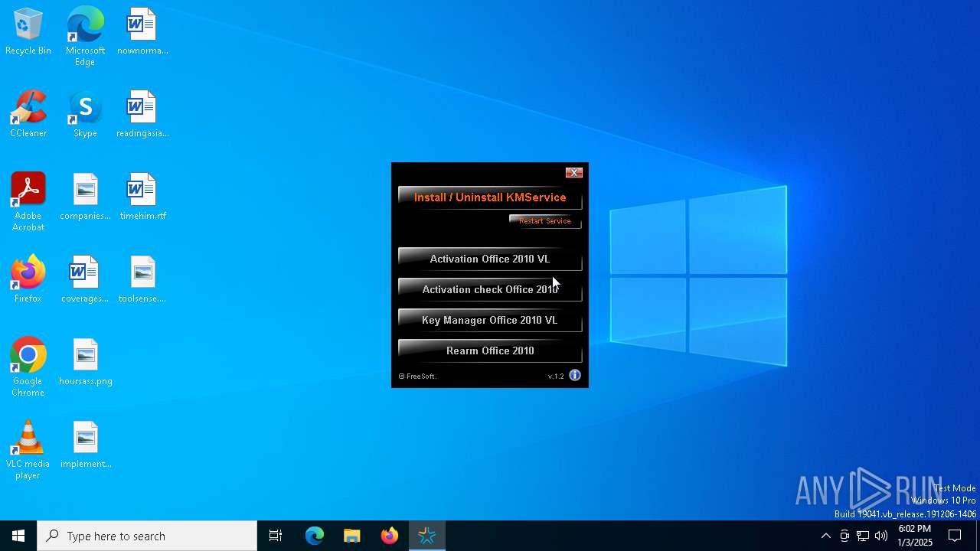This screenshot has height=551, width=980.
Task: Click Activation Office 2010 VL button
Action: pos(490,259)
